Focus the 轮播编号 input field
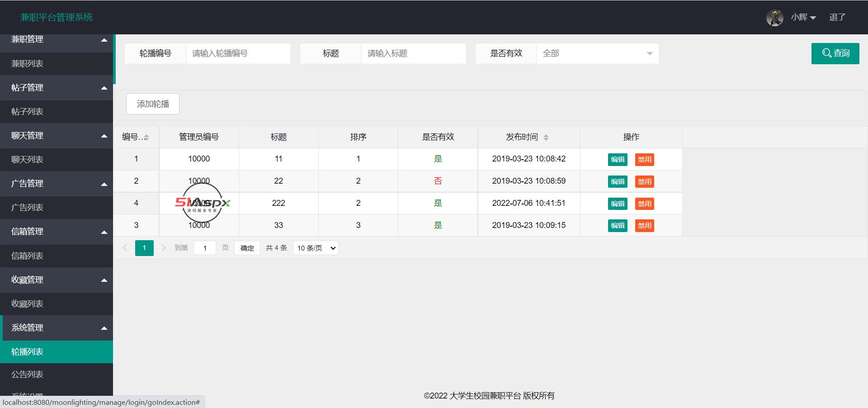The height and width of the screenshot is (408, 868). 238,53
